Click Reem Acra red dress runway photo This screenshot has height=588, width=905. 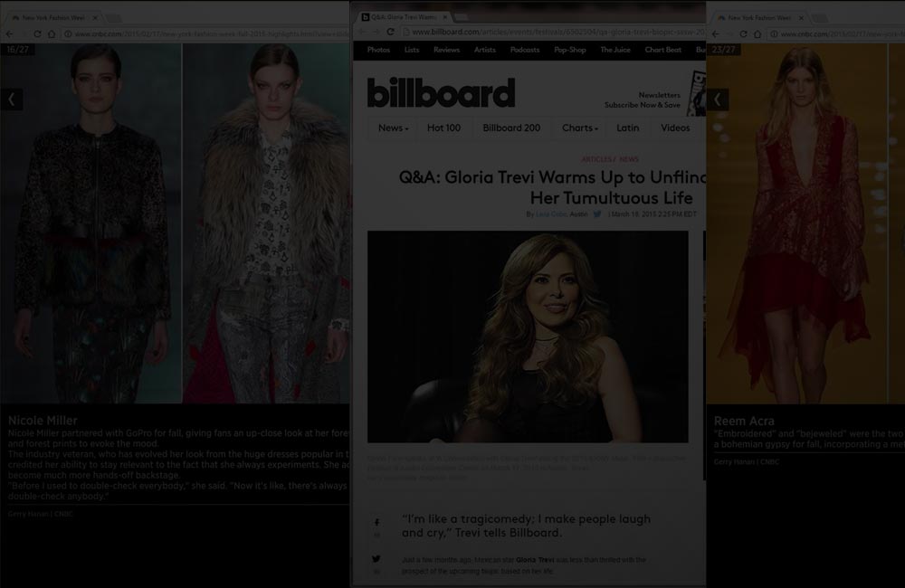[797, 223]
